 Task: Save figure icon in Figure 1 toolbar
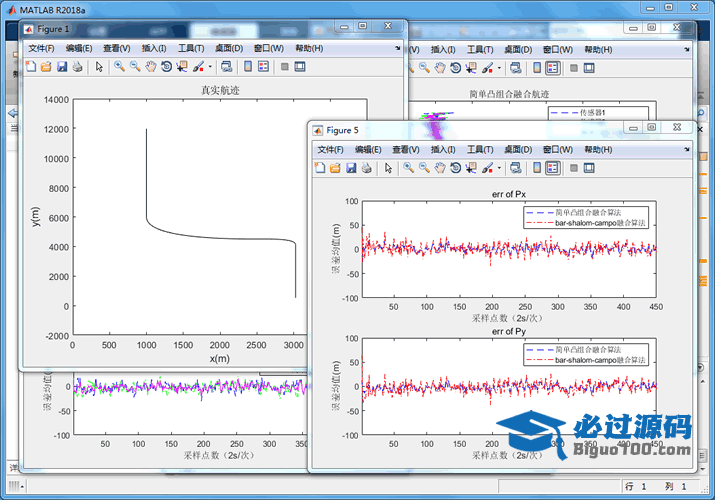tap(62, 67)
